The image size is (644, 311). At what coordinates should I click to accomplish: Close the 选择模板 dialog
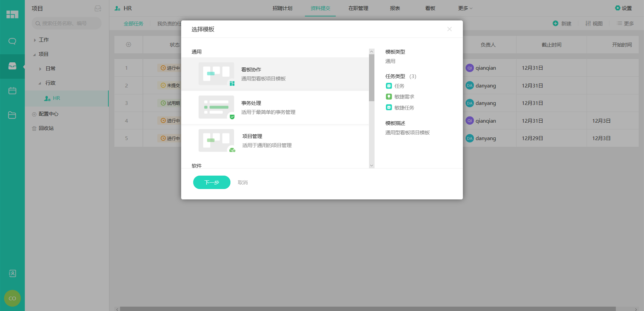point(449,29)
